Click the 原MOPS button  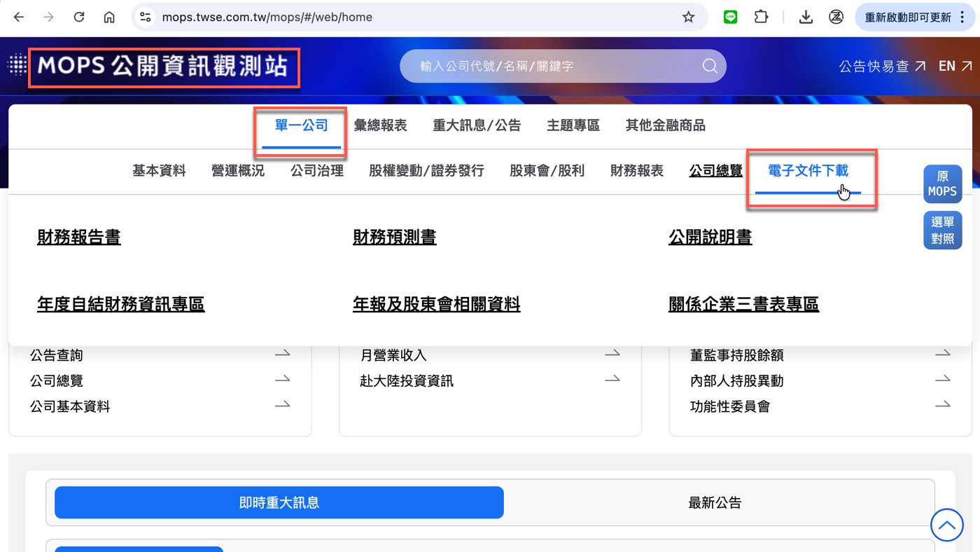pos(942,184)
